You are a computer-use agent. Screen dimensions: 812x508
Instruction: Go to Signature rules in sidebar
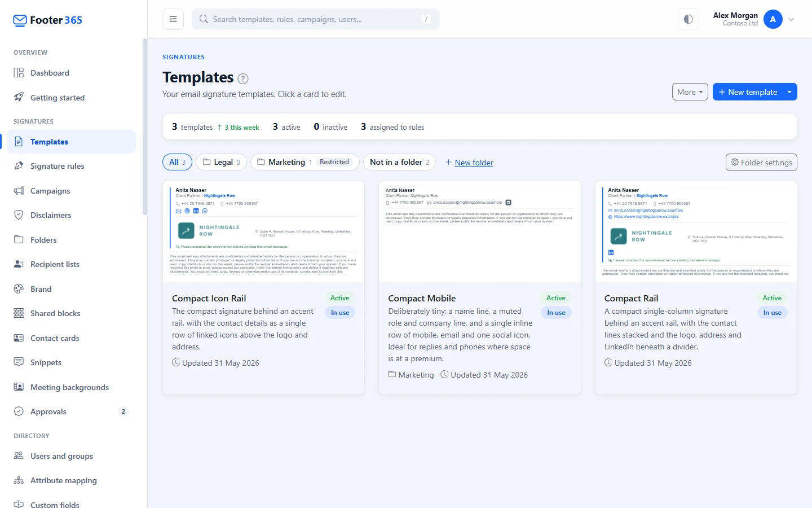click(70, 166)
